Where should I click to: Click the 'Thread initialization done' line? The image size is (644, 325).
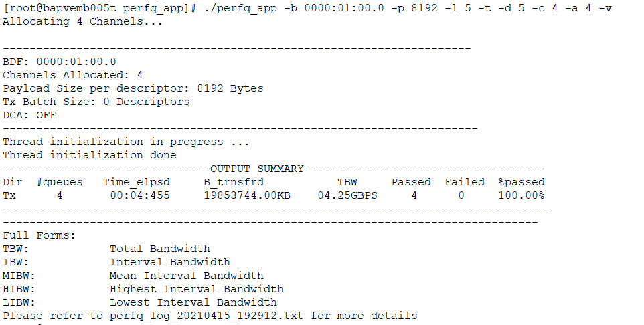click(x=89, y=155)
